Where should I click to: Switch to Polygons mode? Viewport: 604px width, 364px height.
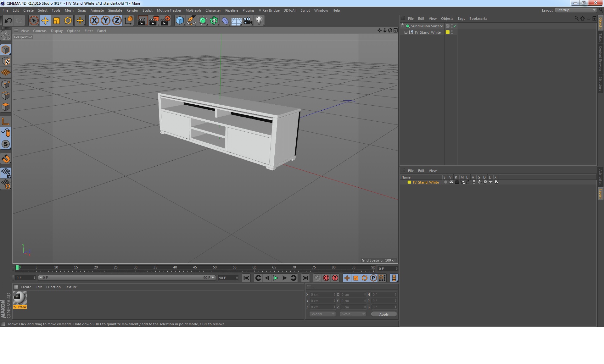(x=6, y=107)
